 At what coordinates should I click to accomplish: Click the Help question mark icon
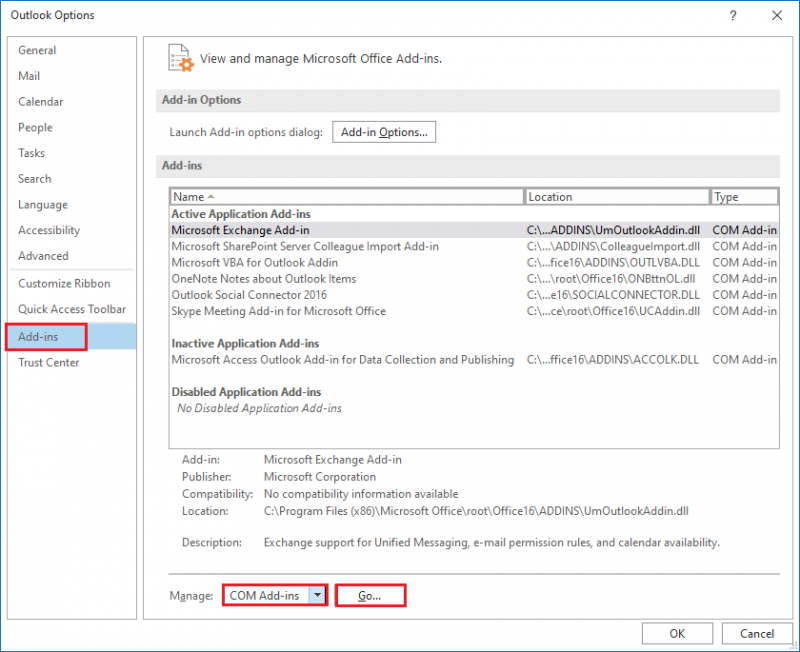733,15
